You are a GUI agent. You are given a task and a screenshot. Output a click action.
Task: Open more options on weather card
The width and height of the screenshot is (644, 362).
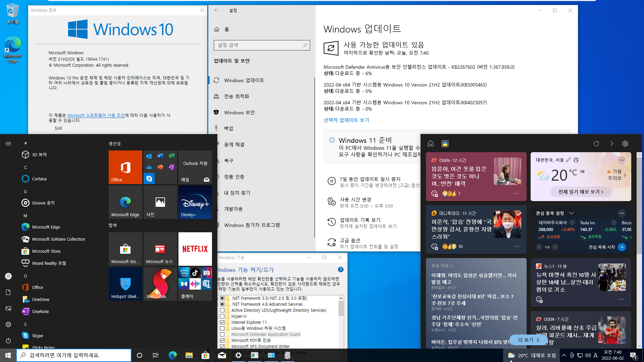click(622, 160)
